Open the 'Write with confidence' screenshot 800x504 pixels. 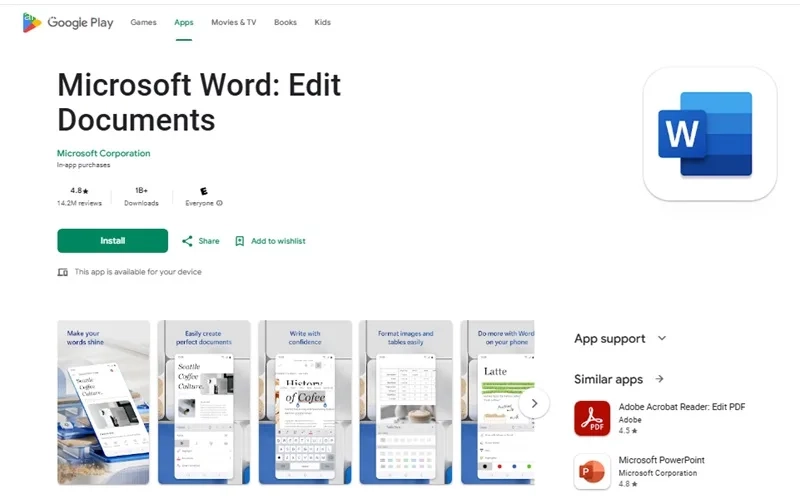tap(305, 402)
